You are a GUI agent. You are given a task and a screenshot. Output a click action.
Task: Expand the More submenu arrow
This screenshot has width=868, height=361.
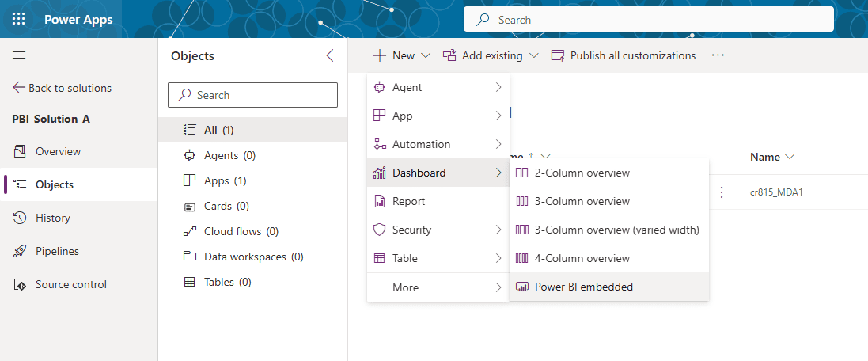[498, 287]
